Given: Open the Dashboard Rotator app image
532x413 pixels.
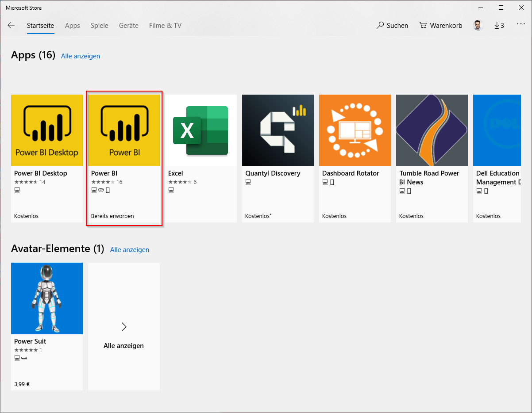Looking at the screenshot, I should coord(355,130).
